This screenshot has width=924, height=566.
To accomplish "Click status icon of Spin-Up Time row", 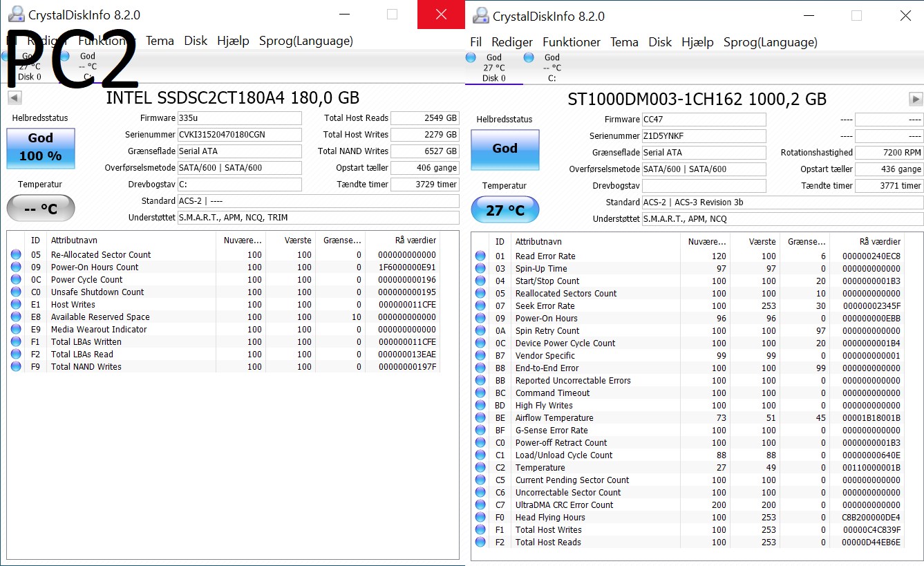I will [480, 269].
